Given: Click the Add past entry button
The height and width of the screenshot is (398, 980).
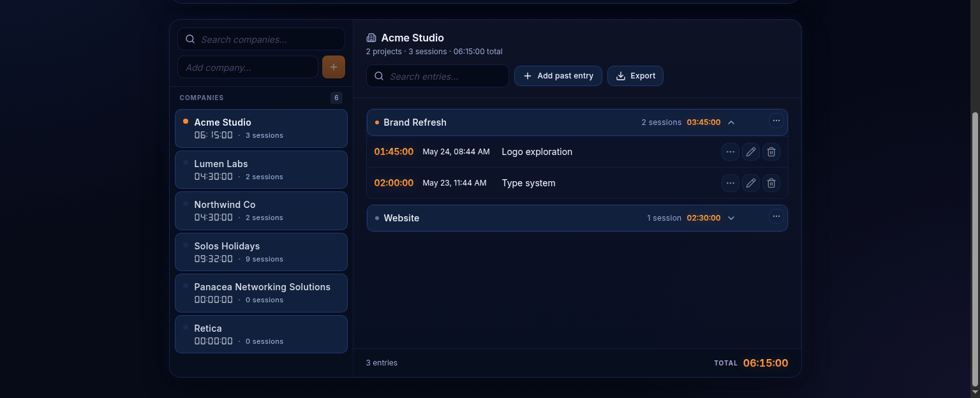Looking at the screenshot, I should [x=558, y=76].
